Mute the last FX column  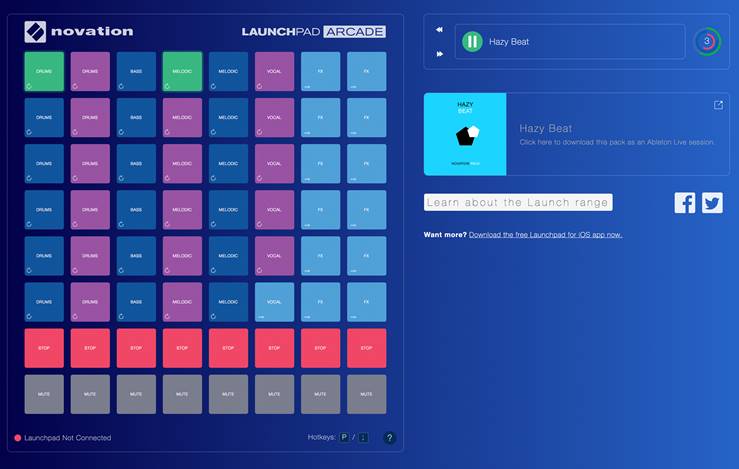367,395
